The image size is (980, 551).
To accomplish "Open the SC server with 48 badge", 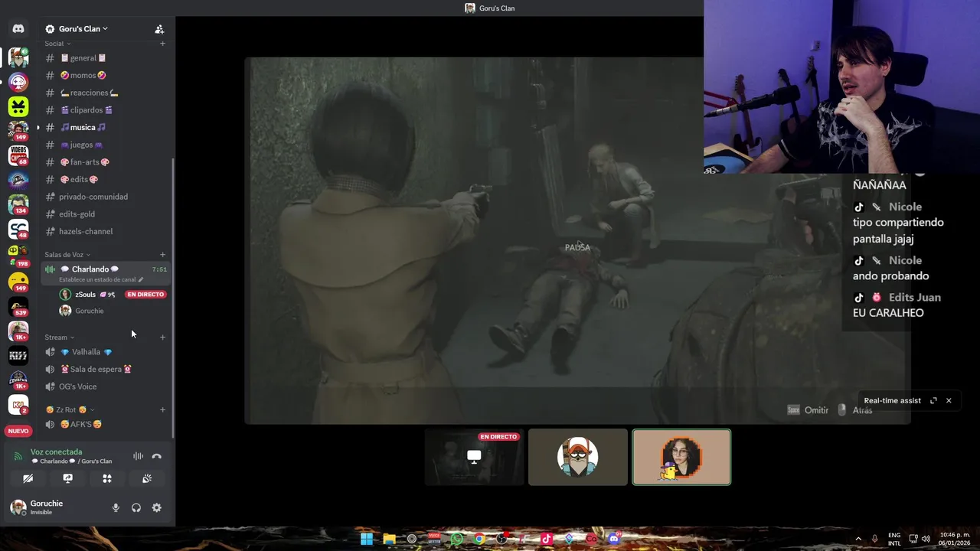I will pos(18,229).
